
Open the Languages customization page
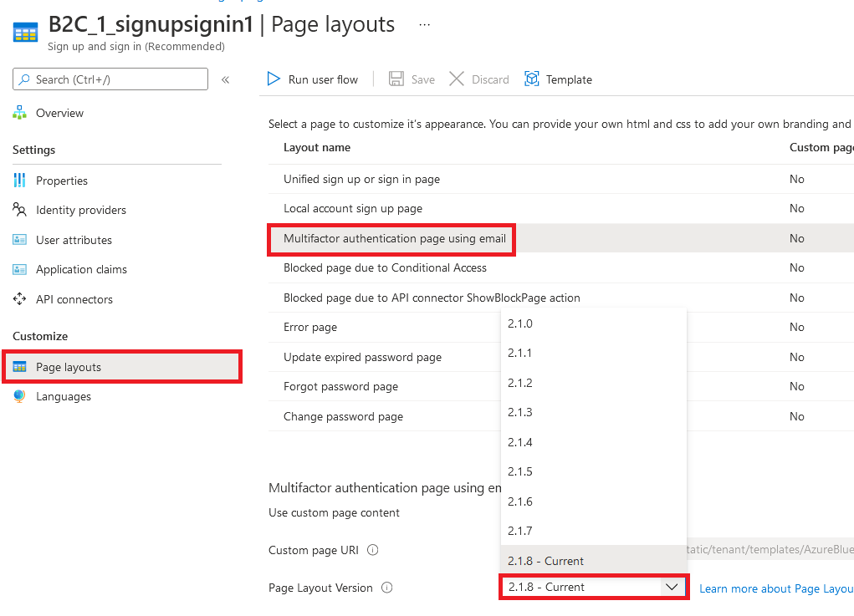62,396
